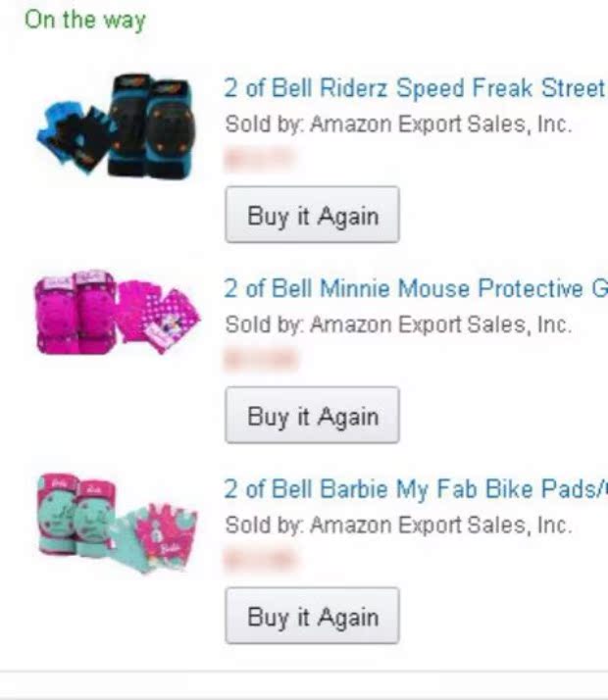
Task: Click Buy it Again for Barbie item
Action: click(313, 616)
